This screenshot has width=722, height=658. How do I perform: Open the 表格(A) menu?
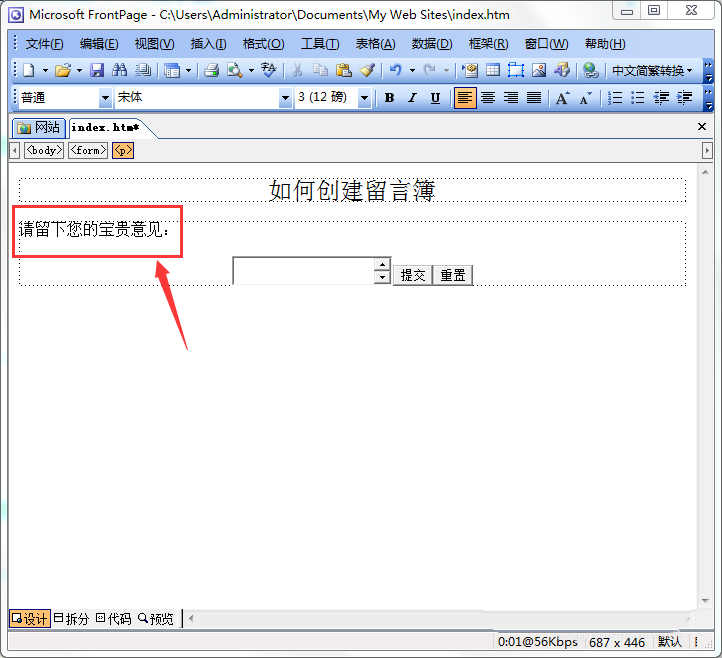pos(375,44)
